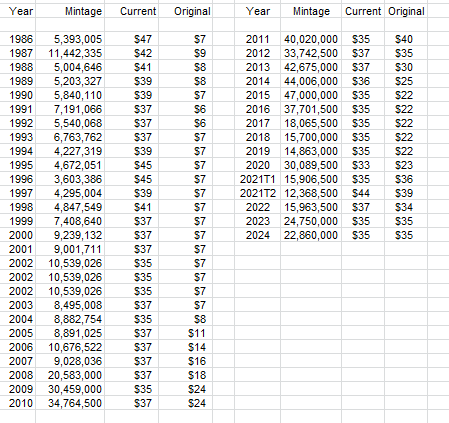Image resolution: width=449 pixels, height=423 pixels.
Task: Select the year cell 2006
Action: pos(18,347)
